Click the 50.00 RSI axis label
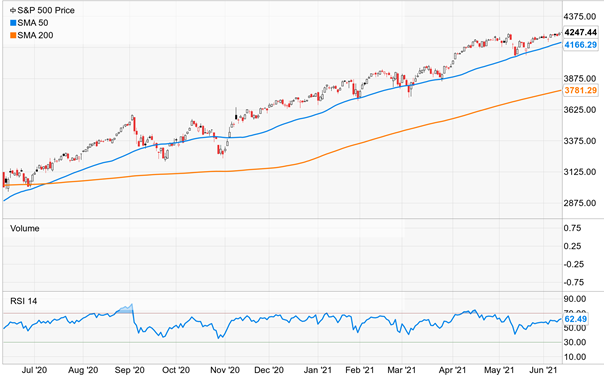The image size is (604, 375). [x=574, y=328]
